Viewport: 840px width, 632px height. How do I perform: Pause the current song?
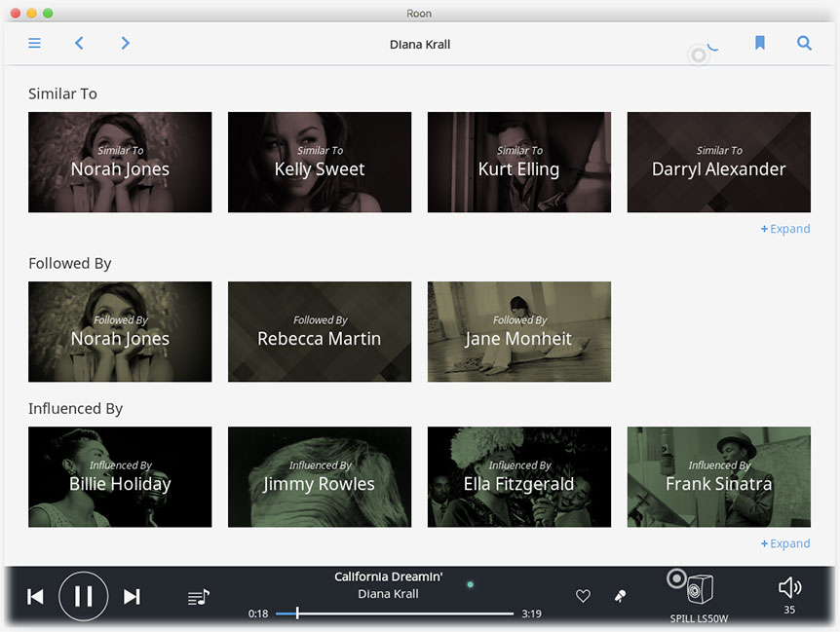point(84,596)
